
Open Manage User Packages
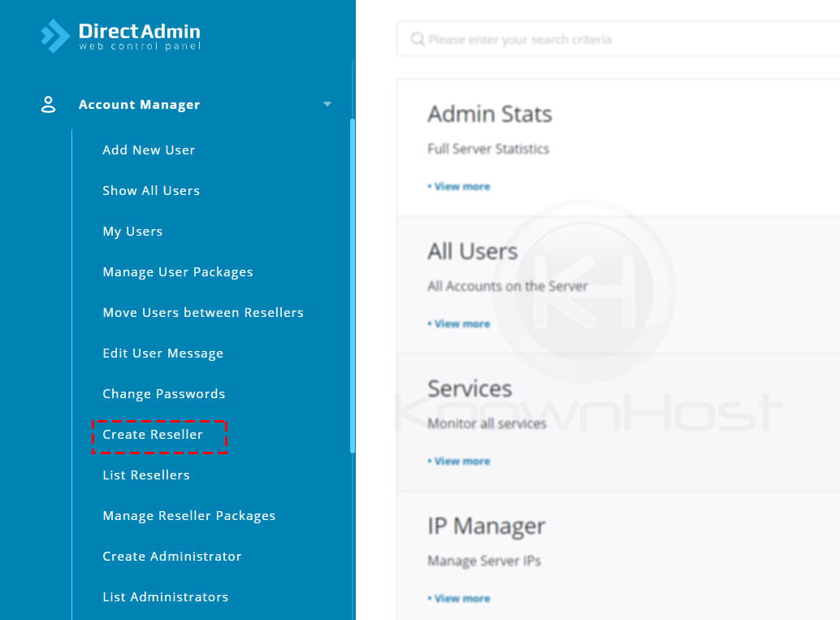click(178, 271)
